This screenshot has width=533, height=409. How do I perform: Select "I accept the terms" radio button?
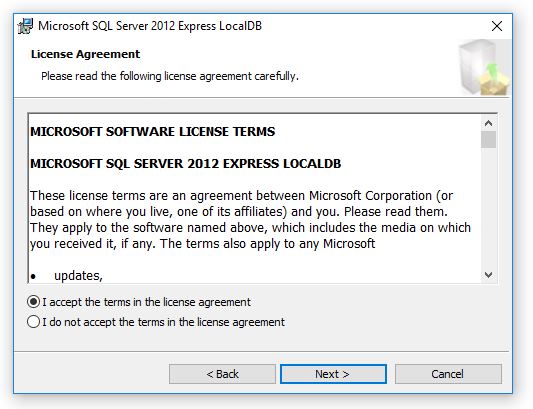(x=33, y=302)
